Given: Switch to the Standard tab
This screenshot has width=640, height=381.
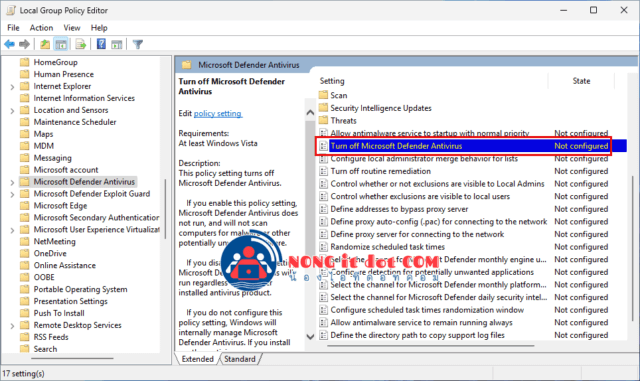Looking at the screenshot, I should pyautogui.click(x=240, y=359).
